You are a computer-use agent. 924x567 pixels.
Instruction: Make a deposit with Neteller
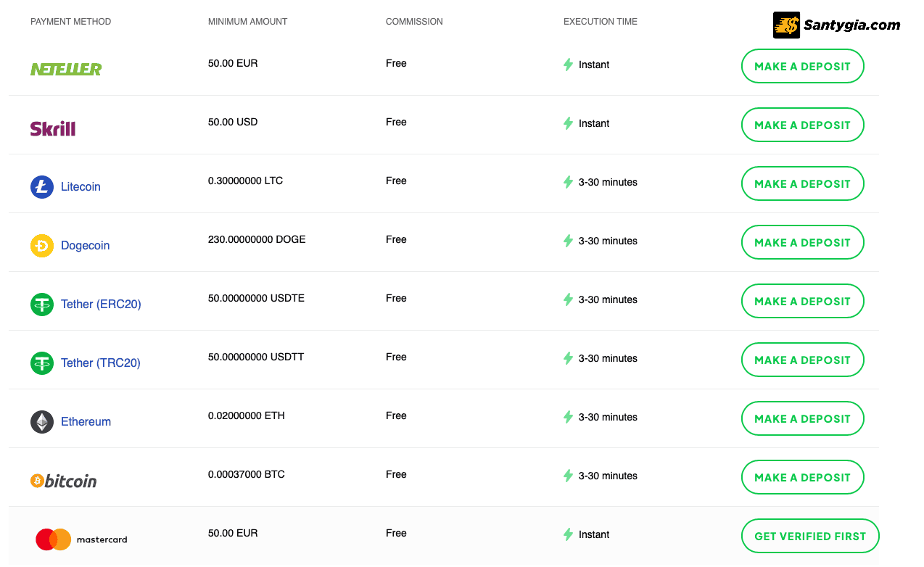[x=802, y=66]
